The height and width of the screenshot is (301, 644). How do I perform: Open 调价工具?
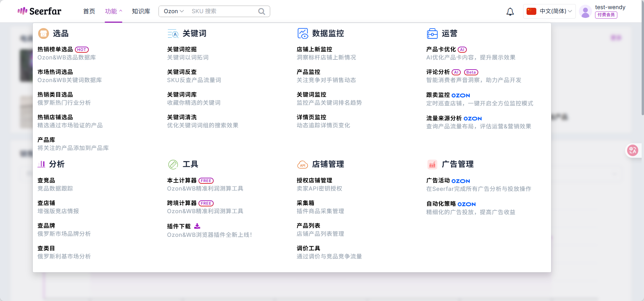tap(308, 248)
